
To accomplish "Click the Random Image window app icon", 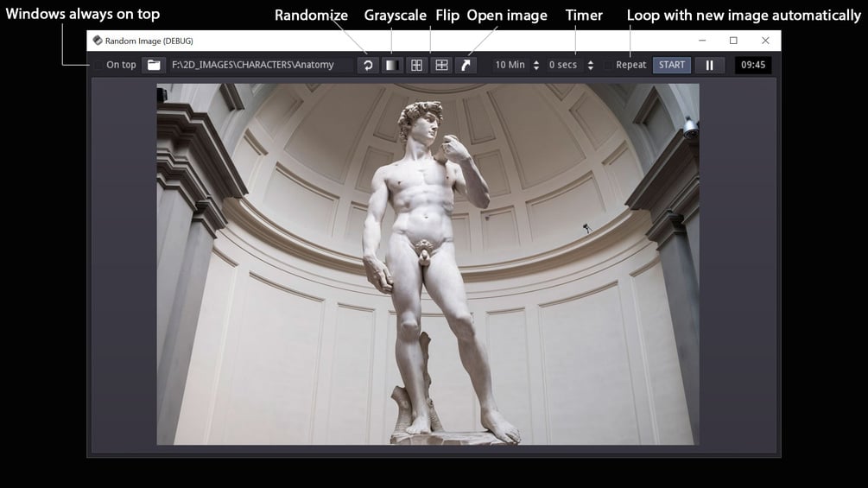I will tap(98, 41).
